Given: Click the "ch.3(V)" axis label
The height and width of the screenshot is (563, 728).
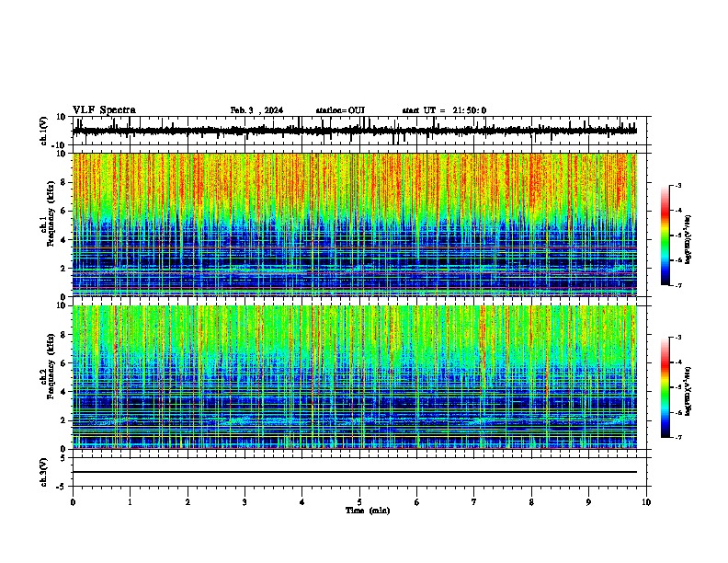Looking at the screenshot, I should pyautogui.click(x=44, y=473).
